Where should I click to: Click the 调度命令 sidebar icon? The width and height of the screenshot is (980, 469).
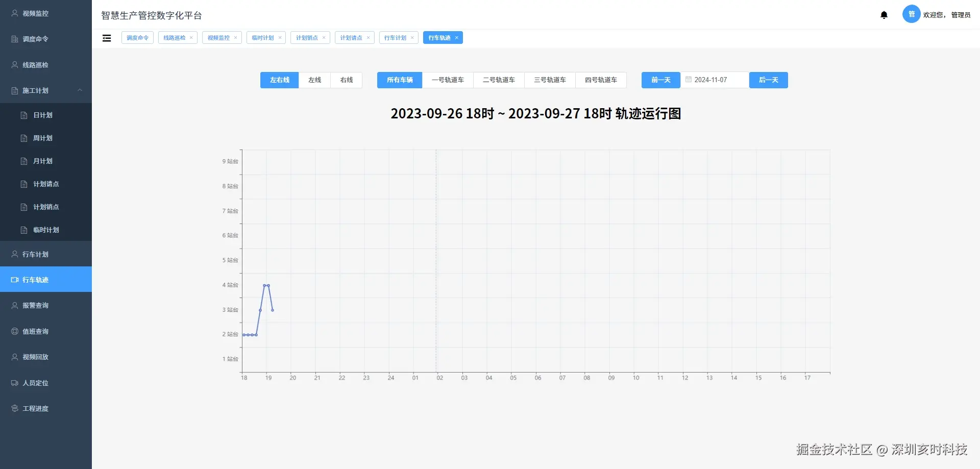(x=15, y=39)
